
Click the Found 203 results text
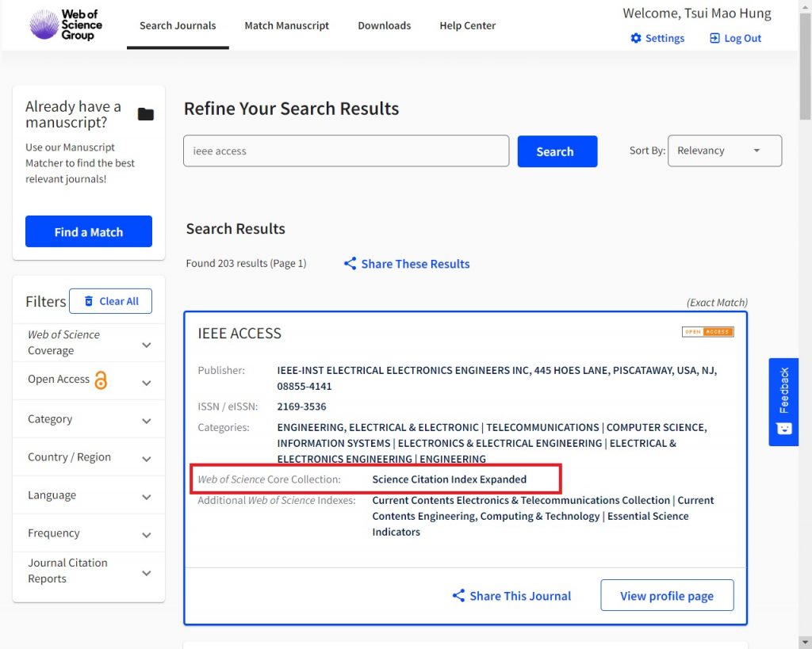[x=246, y=263]
